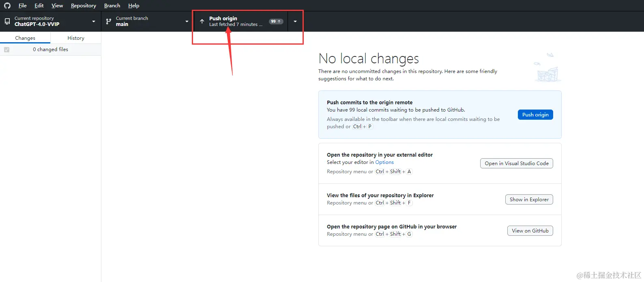Open the Branch menu
The width and height of the screenshot is (644, 282).
click(112, 6)
